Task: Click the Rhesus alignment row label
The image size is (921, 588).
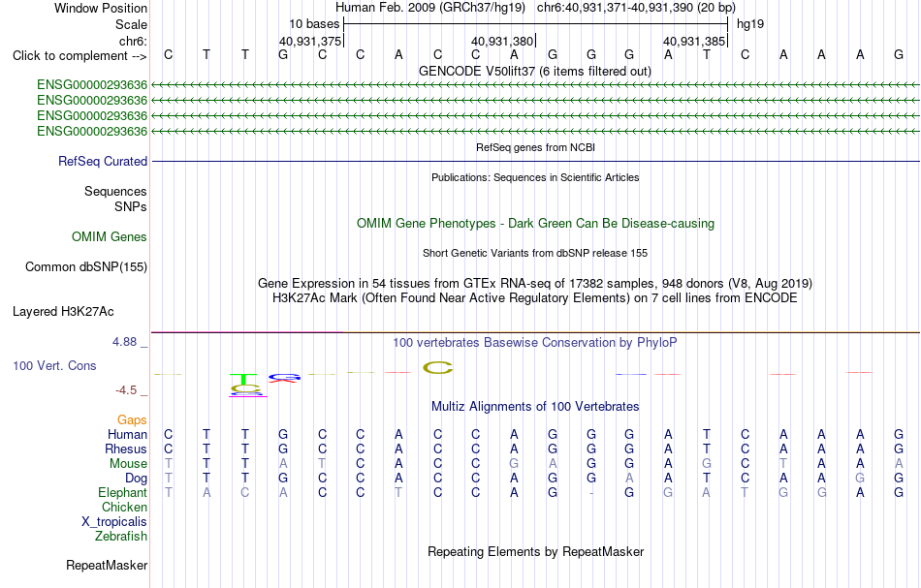Action: pyautogui.click(x=126, y=449)
